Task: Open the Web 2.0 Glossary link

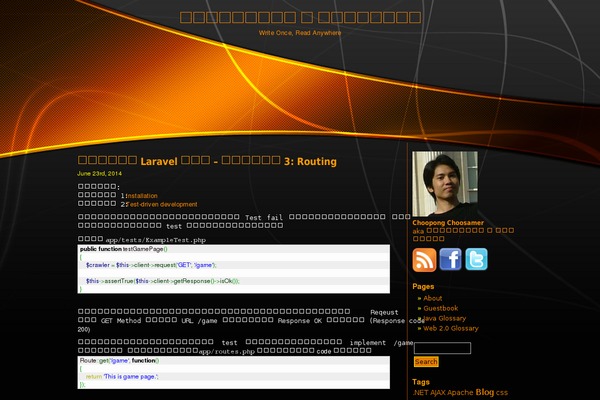Action: point(451,328)
